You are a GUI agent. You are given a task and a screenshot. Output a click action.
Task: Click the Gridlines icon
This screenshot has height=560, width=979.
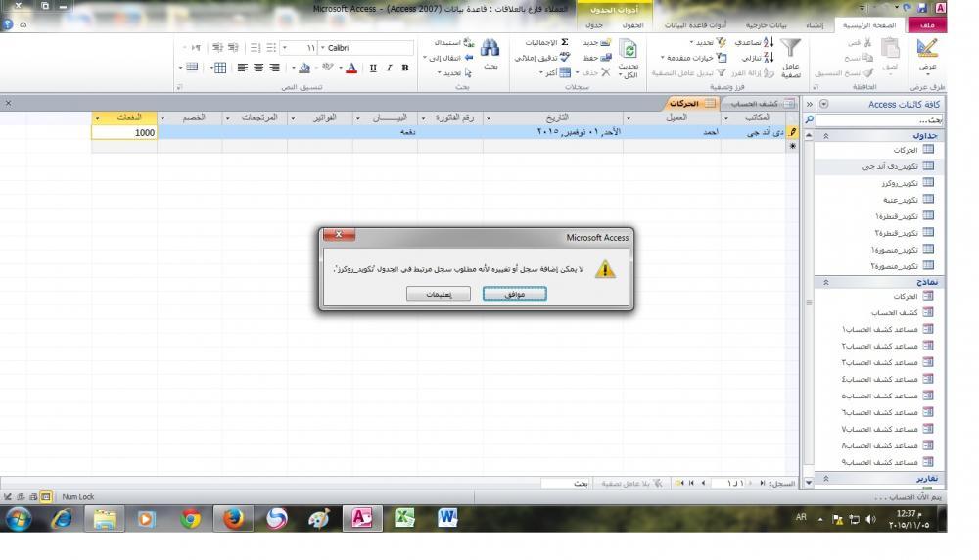[x=220, y=68]
